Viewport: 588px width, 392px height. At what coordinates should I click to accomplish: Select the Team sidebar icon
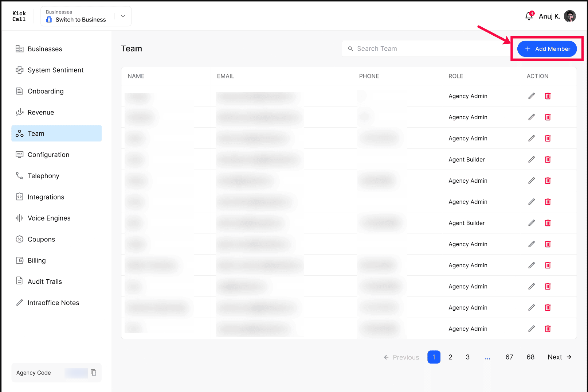(19, 133)
